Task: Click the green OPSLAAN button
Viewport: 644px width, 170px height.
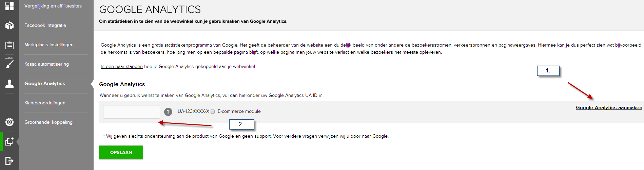Action: pos(121,152)
